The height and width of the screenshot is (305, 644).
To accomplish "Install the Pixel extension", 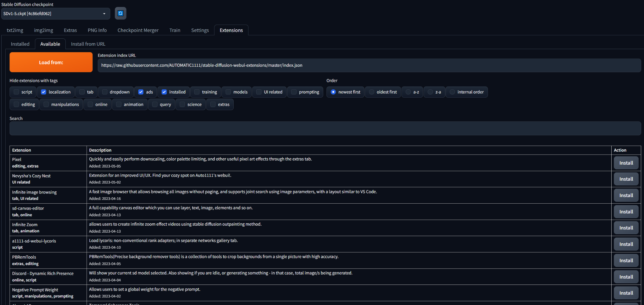I will pyautogui.click(x=626, y=163).
